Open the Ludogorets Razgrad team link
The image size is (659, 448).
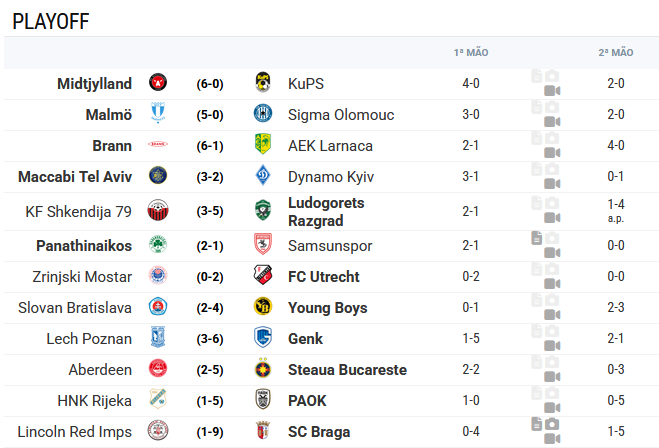326,211
